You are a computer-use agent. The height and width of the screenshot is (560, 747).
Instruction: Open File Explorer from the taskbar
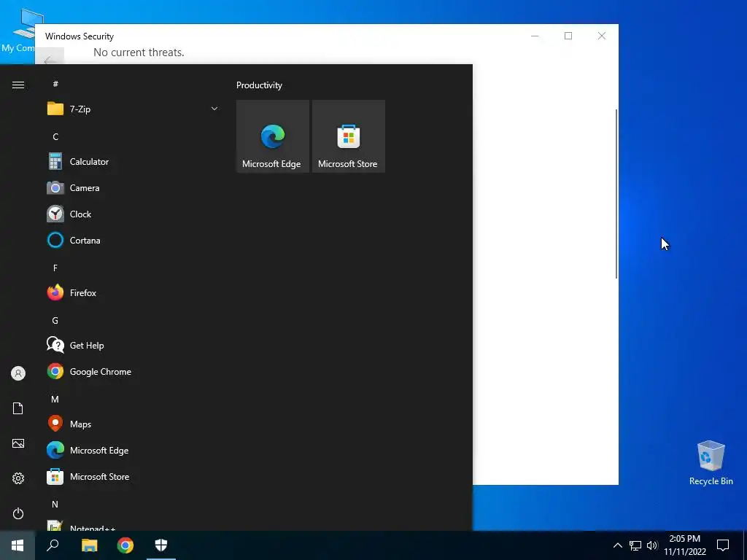tap(89, 545)
